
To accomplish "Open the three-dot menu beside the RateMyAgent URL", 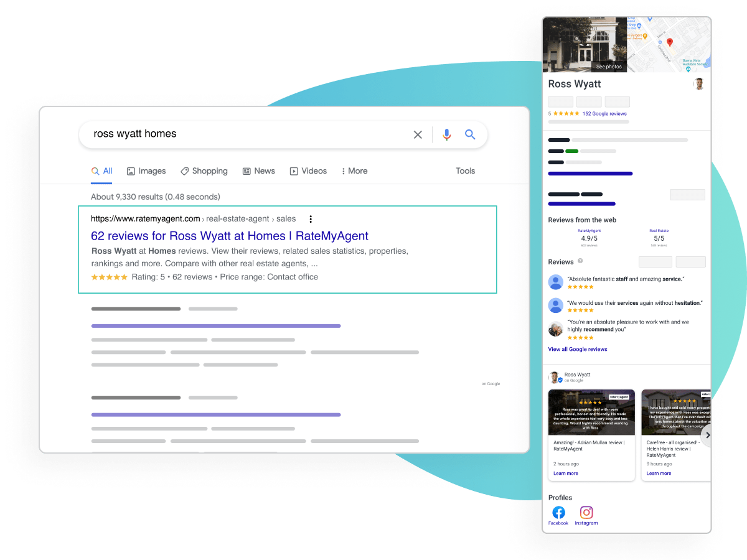I will (x=311, y=219).
